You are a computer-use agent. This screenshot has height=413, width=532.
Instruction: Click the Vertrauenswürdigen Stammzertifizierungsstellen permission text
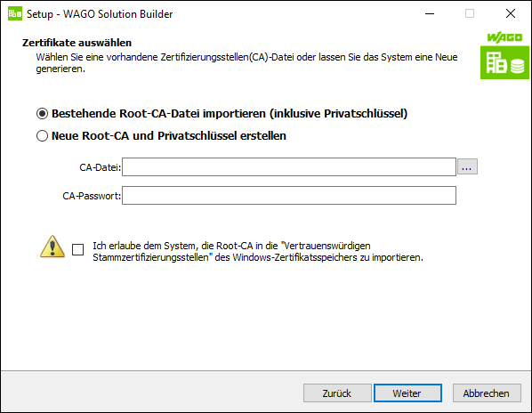tap(258, 252)
